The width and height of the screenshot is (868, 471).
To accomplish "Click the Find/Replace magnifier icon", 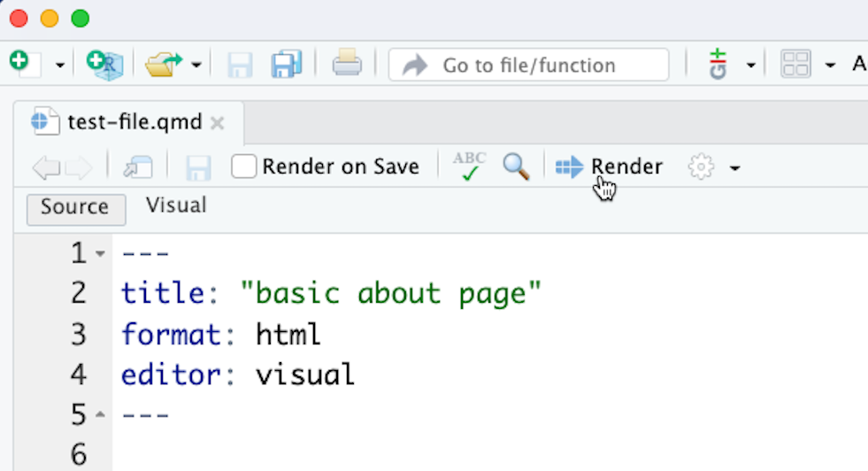I will (x=516, y=166).
